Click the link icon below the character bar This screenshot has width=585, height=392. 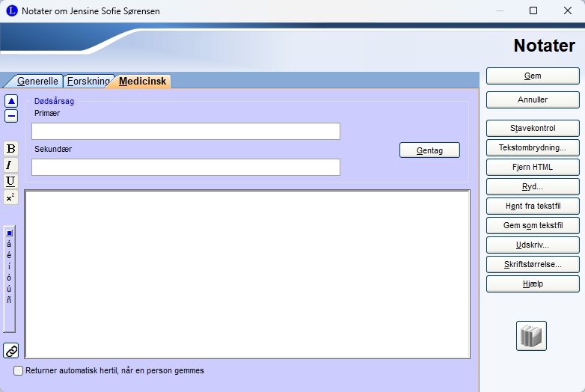(x=11, y=350)
